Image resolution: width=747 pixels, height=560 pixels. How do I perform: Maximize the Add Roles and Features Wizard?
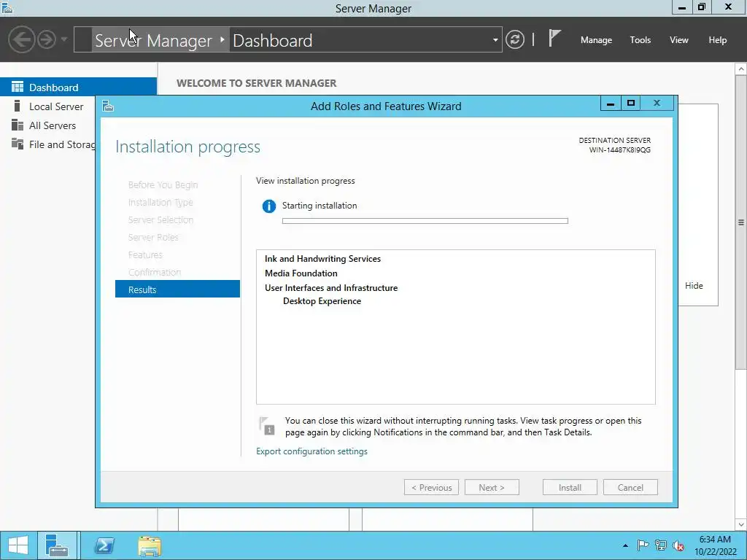631,104
